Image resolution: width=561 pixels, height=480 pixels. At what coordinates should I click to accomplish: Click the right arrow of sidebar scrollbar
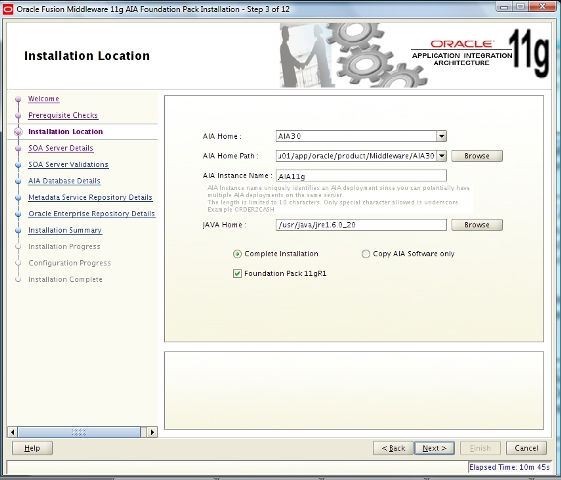(152, 432)
